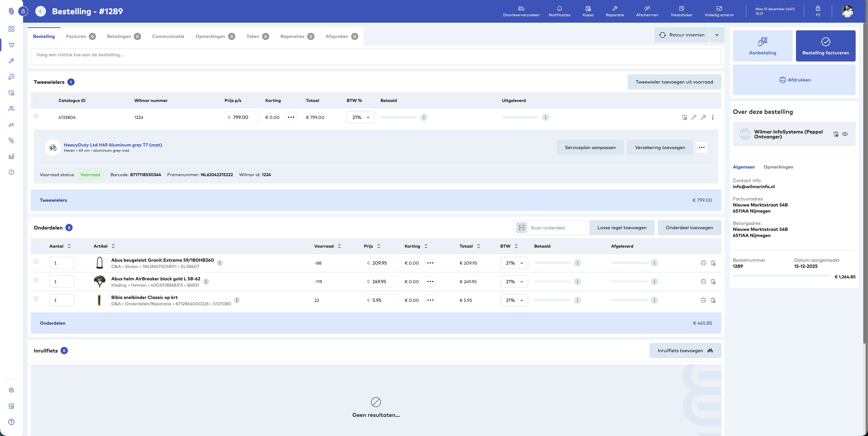Click the Notificaties bell icon
The height and width of the screenshot is (436, 868).
point(559,11)
